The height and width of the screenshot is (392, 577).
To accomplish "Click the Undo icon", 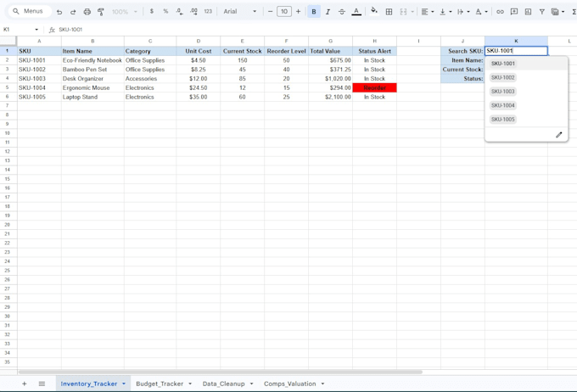I will tap(59, 12).
